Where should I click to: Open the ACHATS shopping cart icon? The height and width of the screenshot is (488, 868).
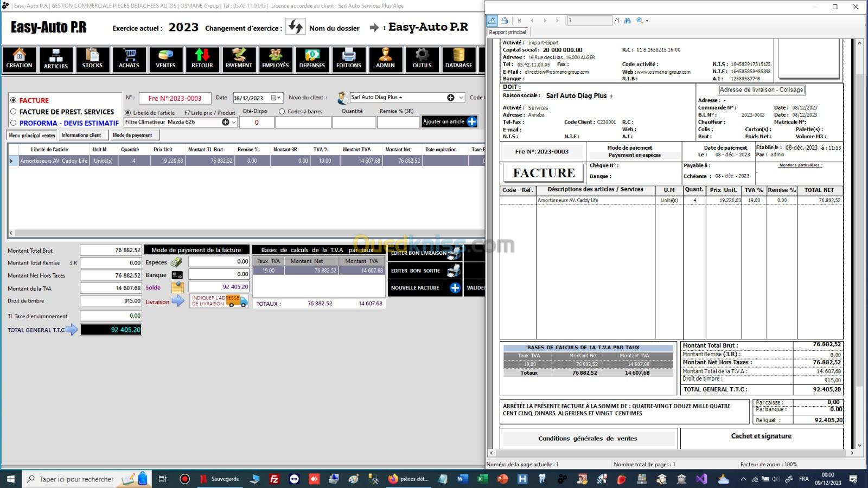(x=129, y=59)
